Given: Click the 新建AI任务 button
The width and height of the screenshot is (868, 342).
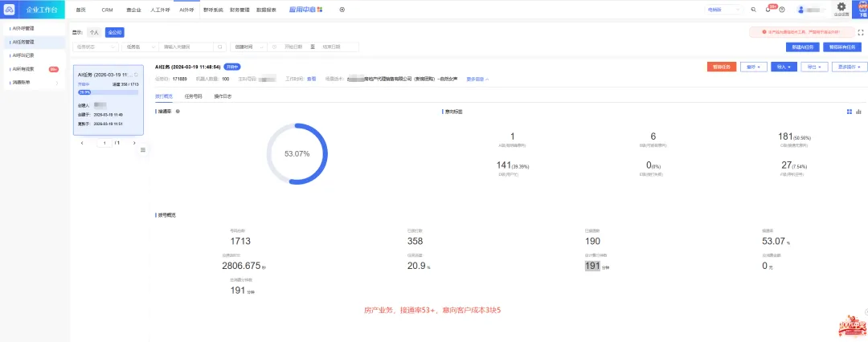Looking at the screenshot, I should tap(802, 47).
